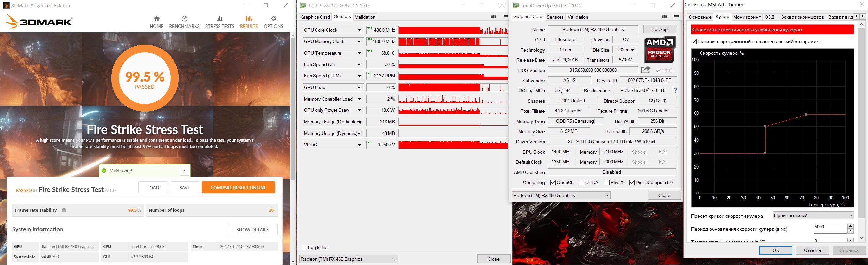
Task: Click the frame rate stability info icon
Action: tap(64, 210)
